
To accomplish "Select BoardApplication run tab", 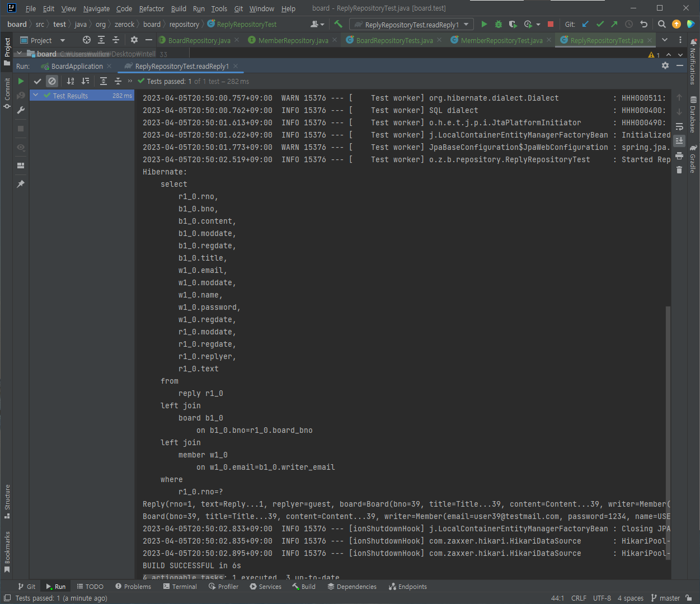I will pyautogui.click(x=77, y=66).
